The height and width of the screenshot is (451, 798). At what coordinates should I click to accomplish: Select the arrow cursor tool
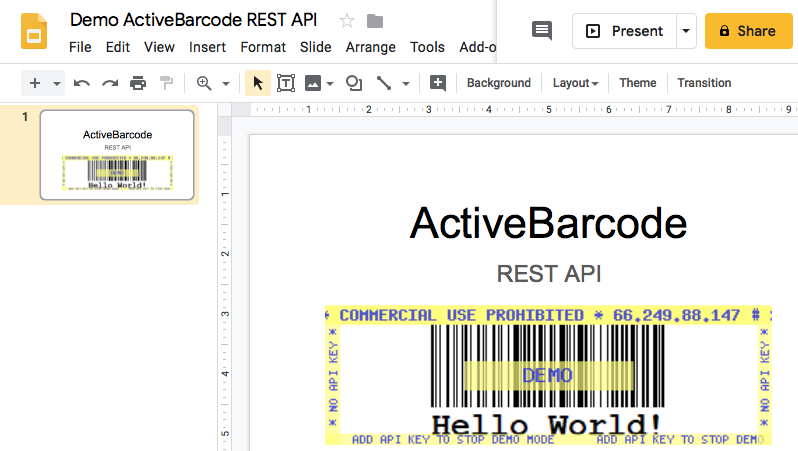pos(258,83)
